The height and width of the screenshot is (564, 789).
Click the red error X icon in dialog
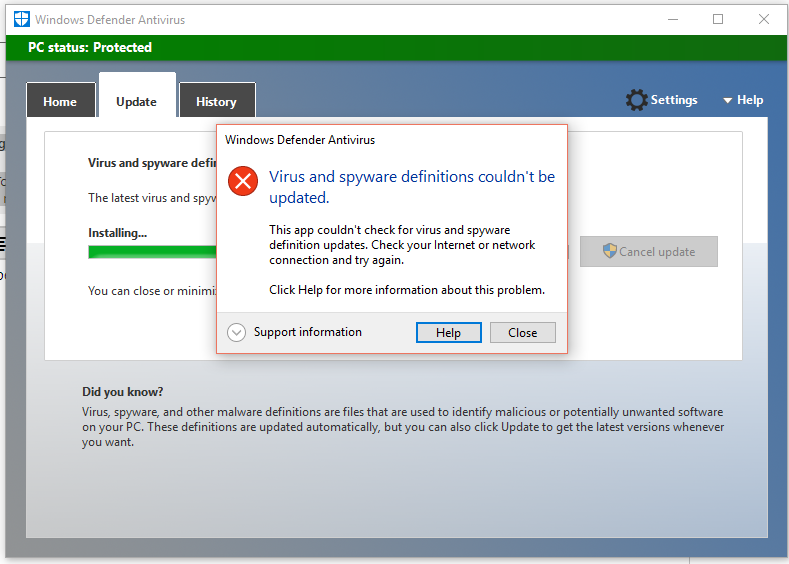[x=243, y=181]
